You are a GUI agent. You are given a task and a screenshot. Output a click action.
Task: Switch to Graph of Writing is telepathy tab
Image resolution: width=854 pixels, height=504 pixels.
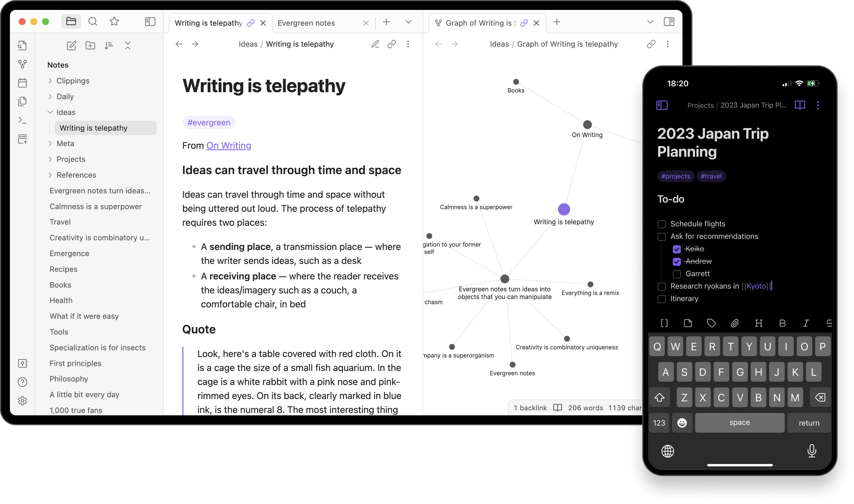480,22
